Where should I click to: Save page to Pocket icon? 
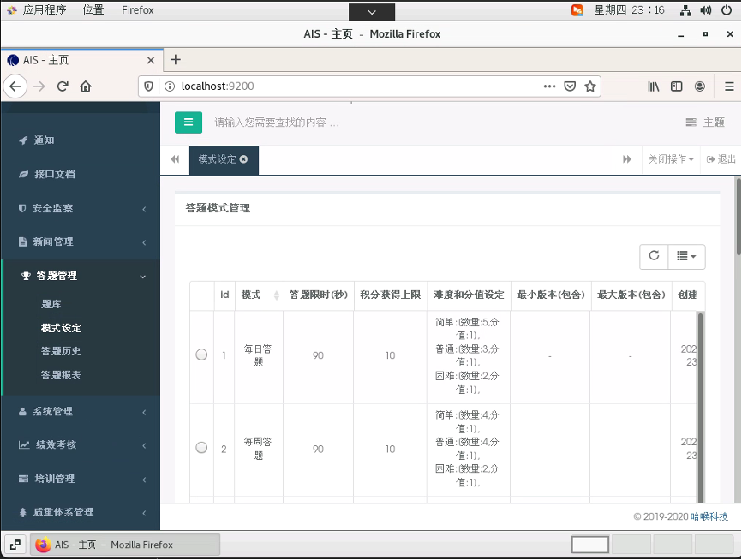(570, 86)
